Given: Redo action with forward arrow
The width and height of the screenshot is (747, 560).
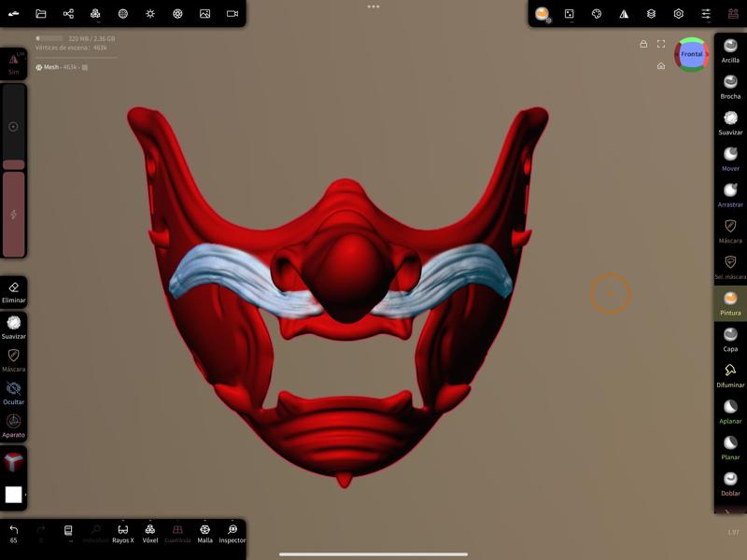Looking at the screenshot, I should tap(41, 534).
